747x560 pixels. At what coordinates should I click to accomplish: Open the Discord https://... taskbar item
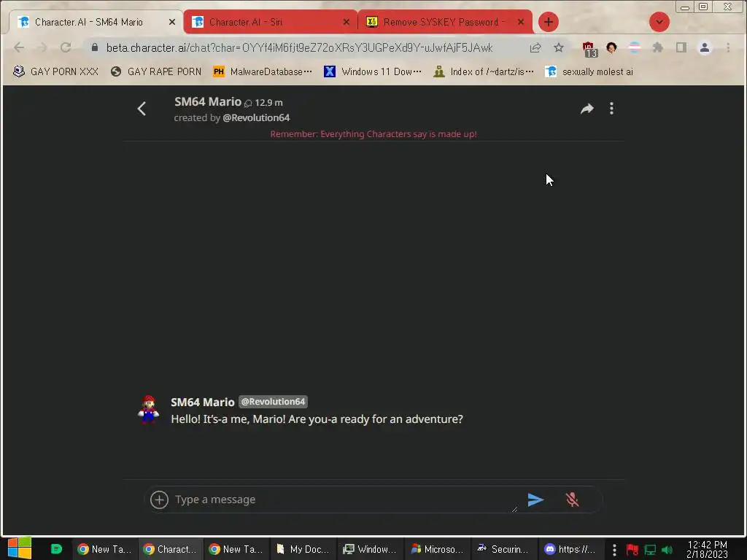(x=570, y=549)
